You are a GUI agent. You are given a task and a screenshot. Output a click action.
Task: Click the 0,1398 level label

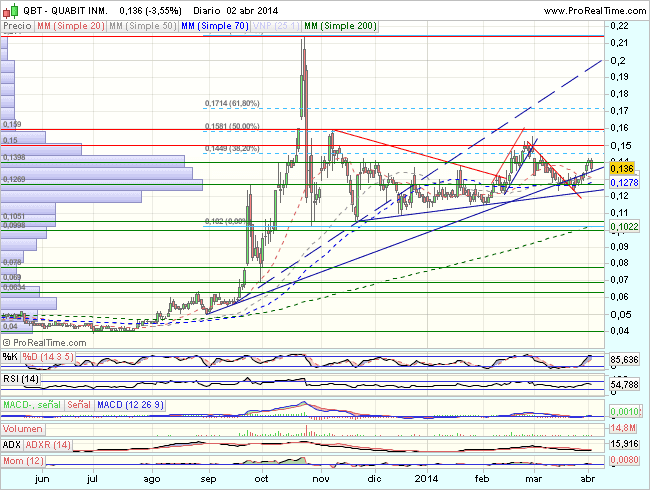(x=14, y=158)
